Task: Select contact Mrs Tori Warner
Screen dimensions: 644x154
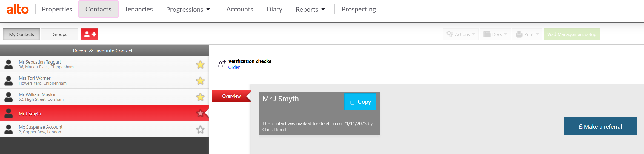Action: click(x=104, y=81)
